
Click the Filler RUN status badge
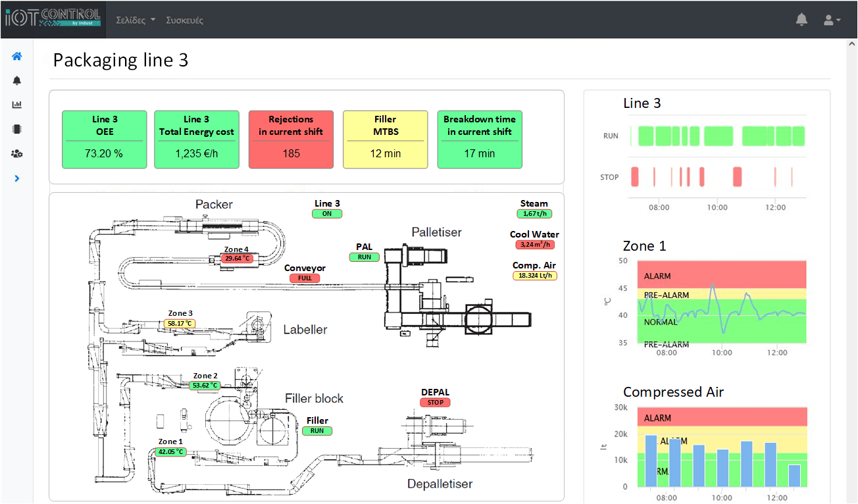click(317, 431)
